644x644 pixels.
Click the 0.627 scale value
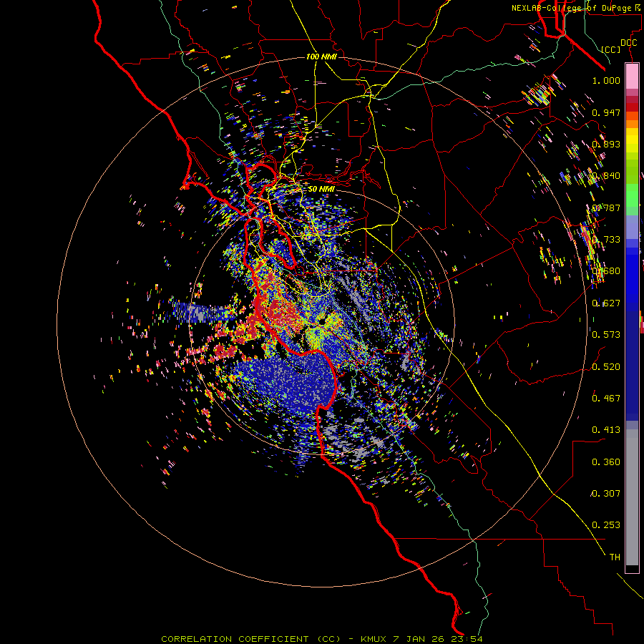pyautogui.click(x=606, y=303)
